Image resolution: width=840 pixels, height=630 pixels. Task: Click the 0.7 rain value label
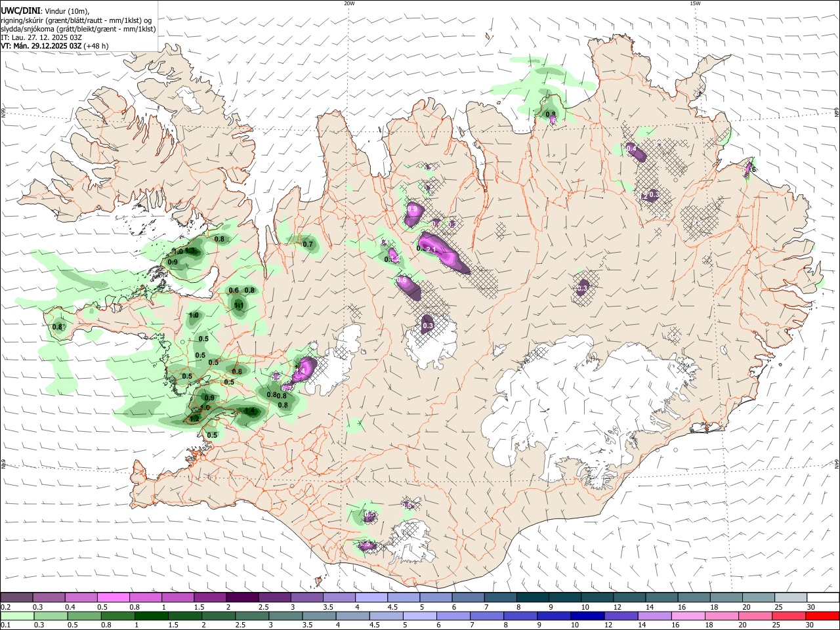point(308,244)
